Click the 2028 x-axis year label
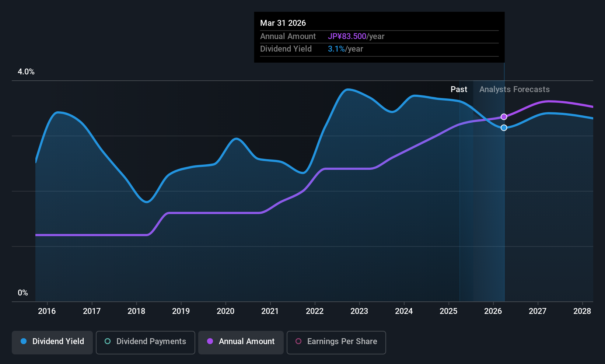605x364 pixels. click(x=582, y=311)
